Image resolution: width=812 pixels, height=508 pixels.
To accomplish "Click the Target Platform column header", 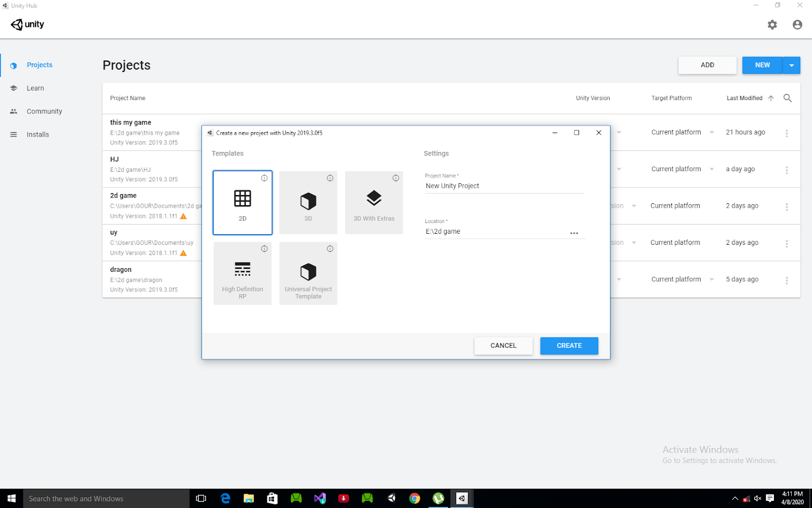I will point(671,98).
